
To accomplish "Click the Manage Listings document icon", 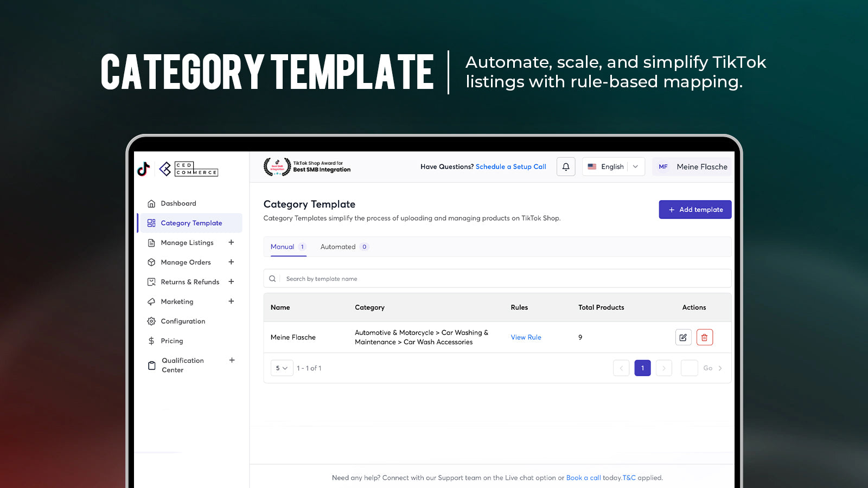I will coord(151,243).
